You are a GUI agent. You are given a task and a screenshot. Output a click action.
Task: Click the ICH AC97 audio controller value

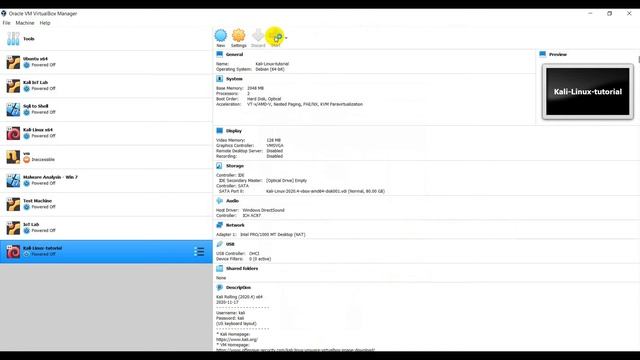coord(251,215)
